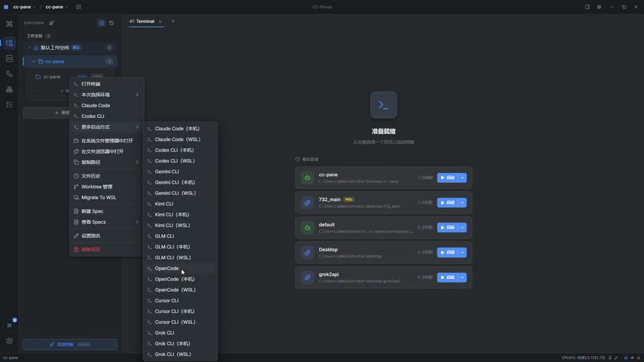Open launch options dropdown for 732_main

tap(462, 202)
